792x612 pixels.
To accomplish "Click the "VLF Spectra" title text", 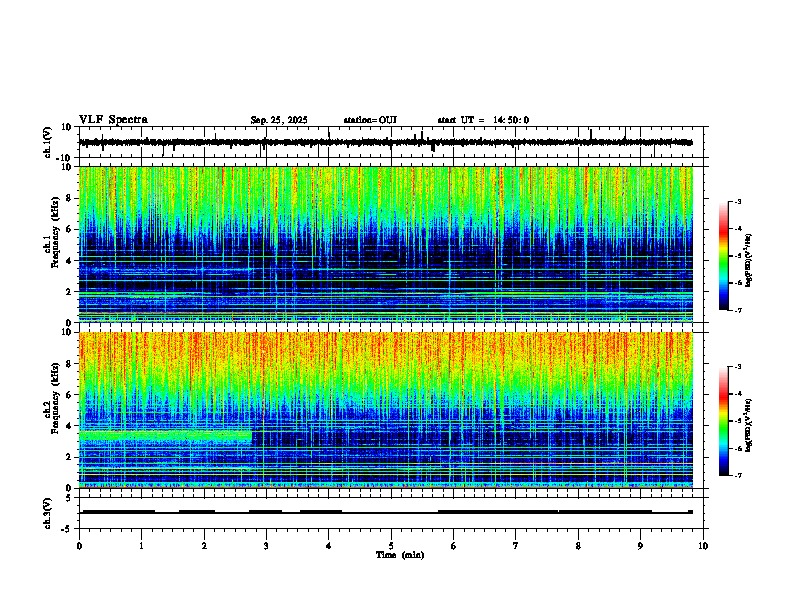I will (x=113, y=120).
